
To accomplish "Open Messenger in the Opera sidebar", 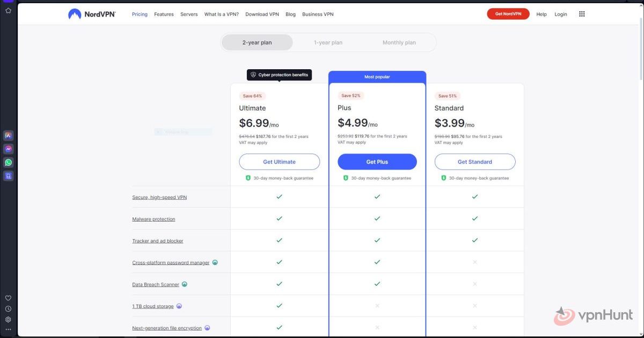I will (8, 149).
